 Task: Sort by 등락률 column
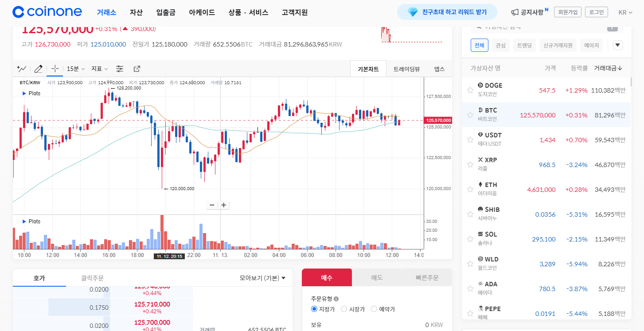click(579, 68)
